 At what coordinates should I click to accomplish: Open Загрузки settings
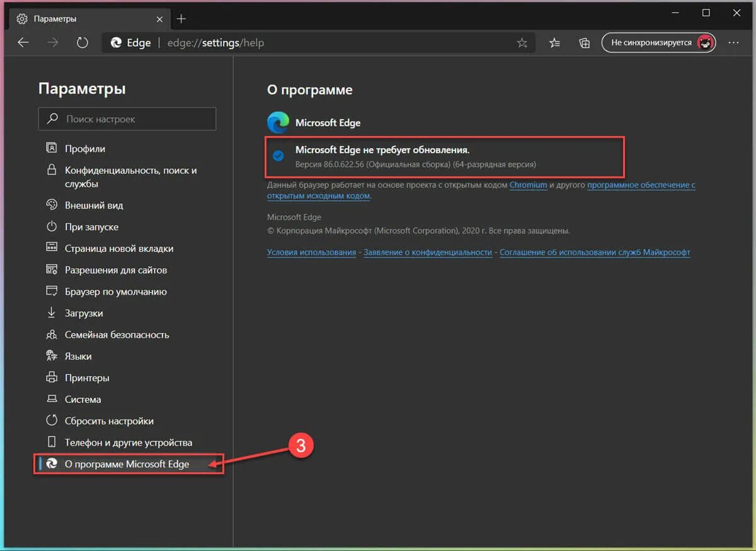pyautogui.click(x=84, y=313)
